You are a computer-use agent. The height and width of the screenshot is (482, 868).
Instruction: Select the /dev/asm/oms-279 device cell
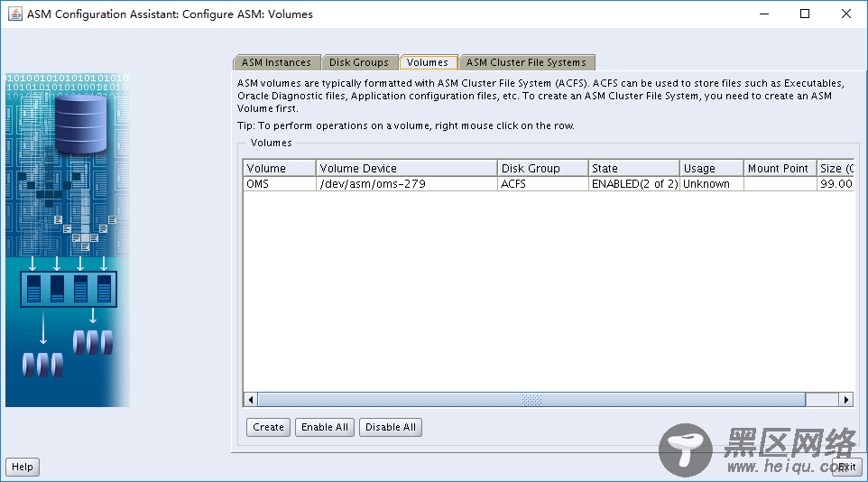tap(407, 184)
